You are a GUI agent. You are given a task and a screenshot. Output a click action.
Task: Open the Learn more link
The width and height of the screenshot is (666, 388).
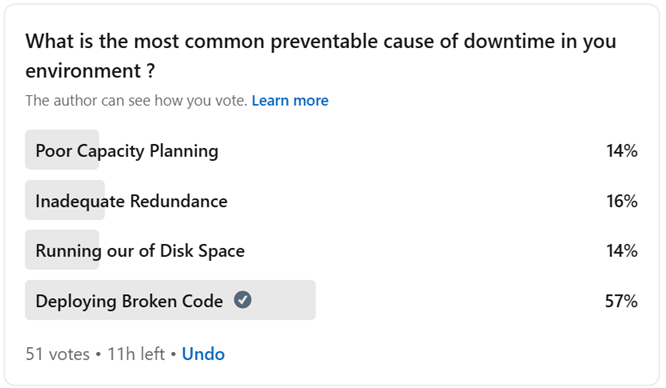pyautogui.click(x=290, y=101)
